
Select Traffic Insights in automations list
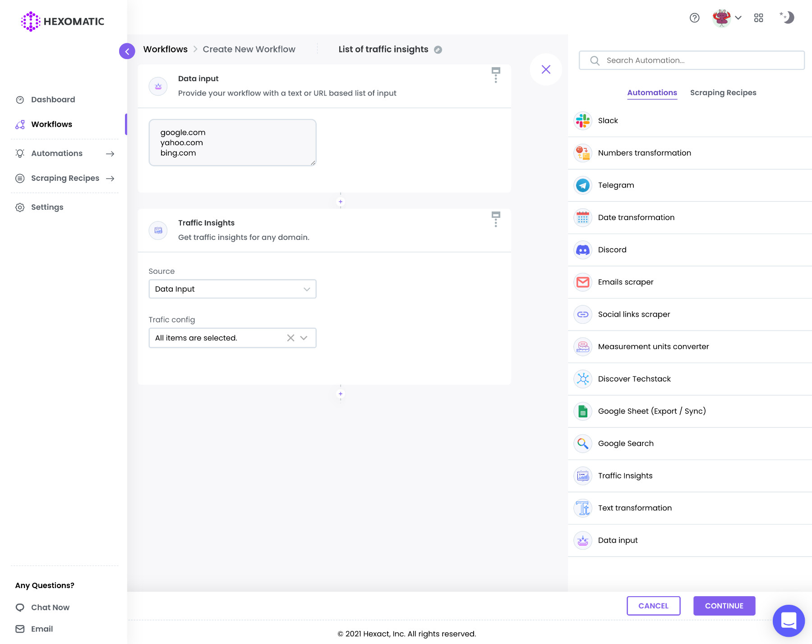[x=690, y=476]
